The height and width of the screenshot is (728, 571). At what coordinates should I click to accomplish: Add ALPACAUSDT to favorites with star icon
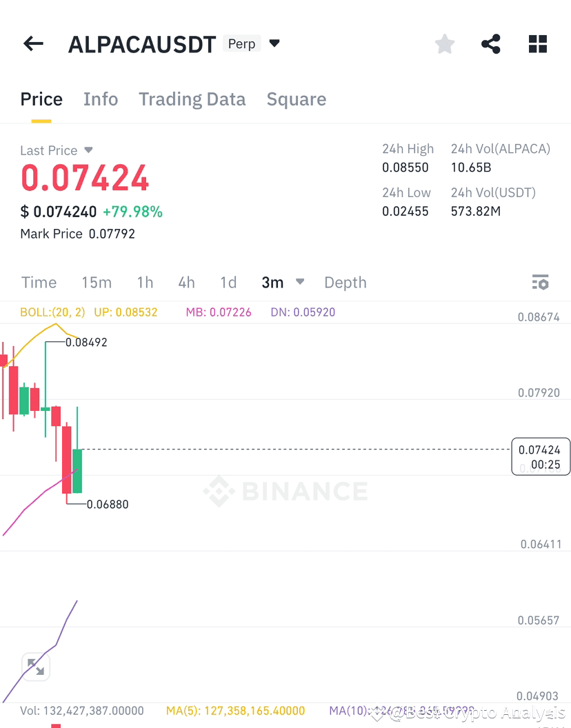coord(445,44)
